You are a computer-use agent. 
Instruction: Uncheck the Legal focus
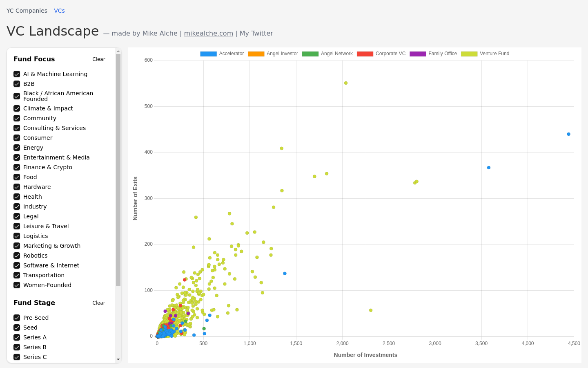coord(17,216)
